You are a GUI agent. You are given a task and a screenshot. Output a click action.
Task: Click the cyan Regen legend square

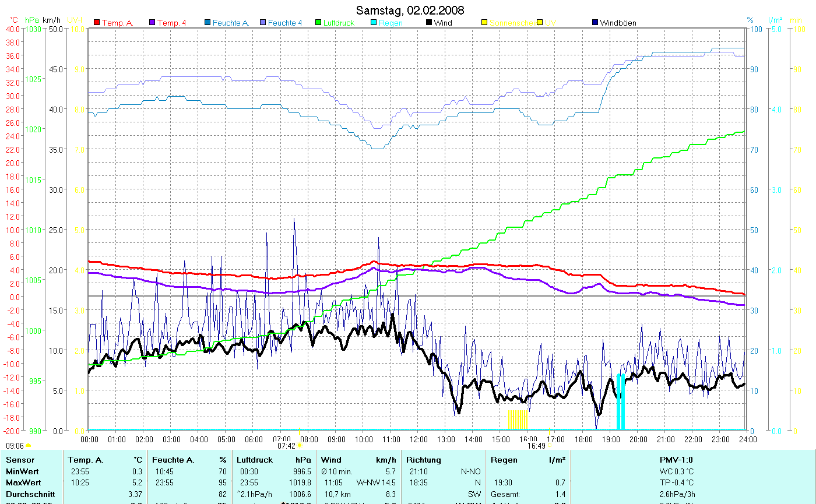374,23
